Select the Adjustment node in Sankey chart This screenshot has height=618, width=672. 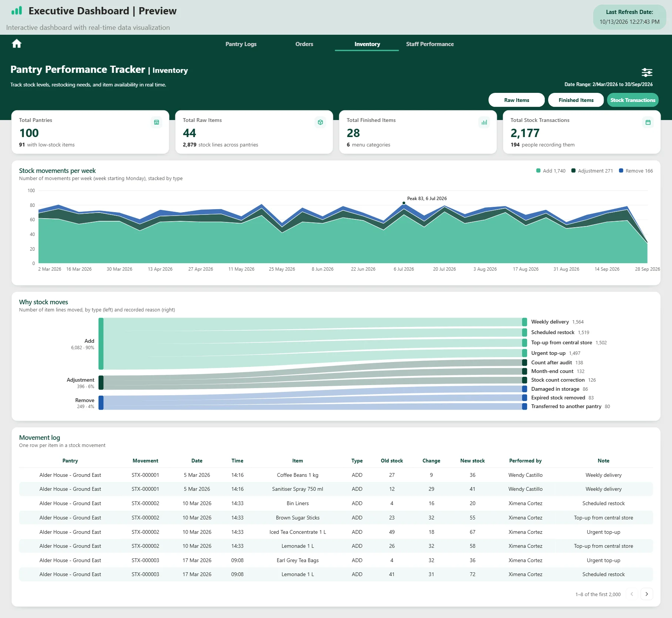(101, 382)
